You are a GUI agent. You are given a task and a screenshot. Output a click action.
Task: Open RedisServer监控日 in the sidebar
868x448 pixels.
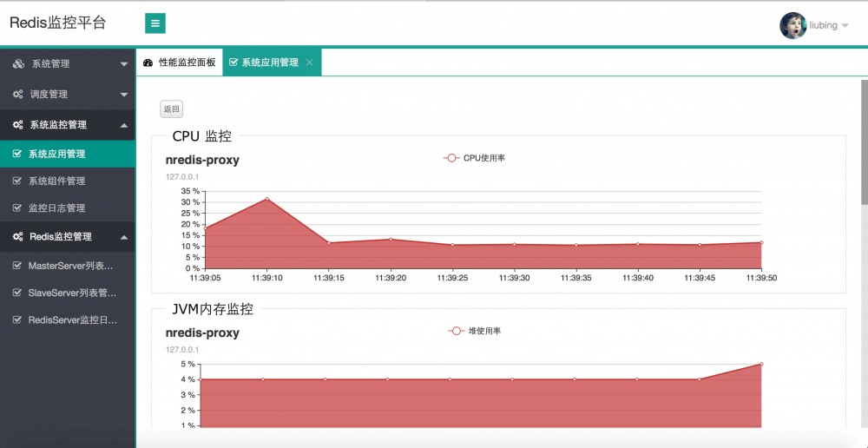pyautogui.click(x=68, y=320)
